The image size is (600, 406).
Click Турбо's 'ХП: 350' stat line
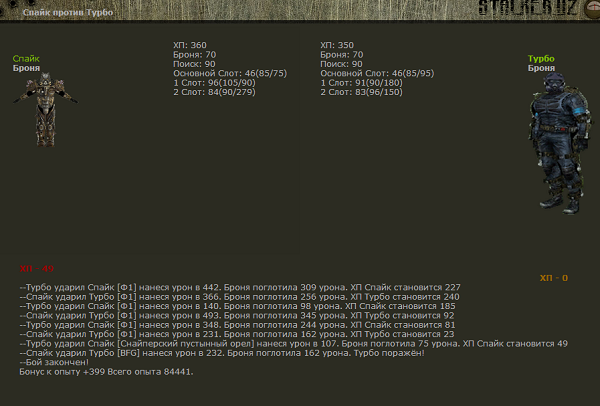click(x=337, y=46)
